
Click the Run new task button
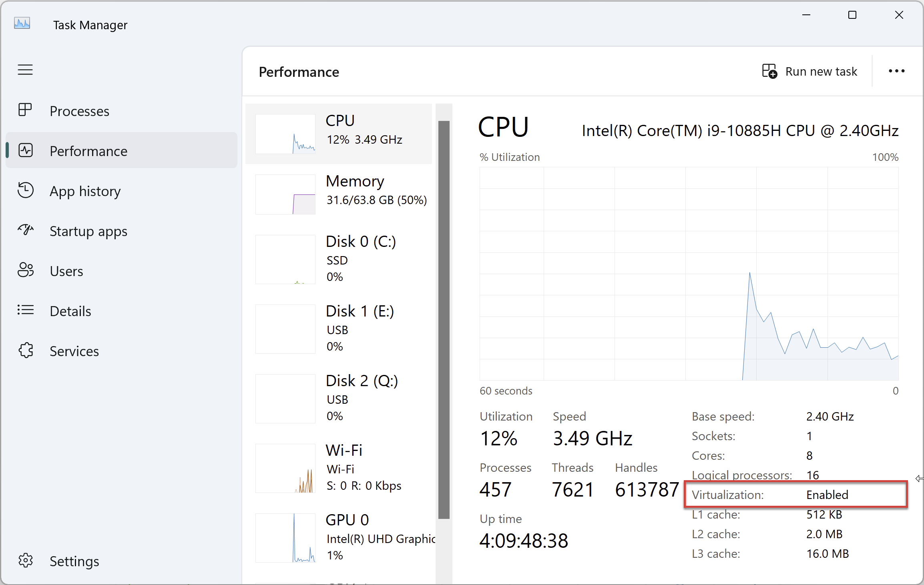click(x=810, y=72)
